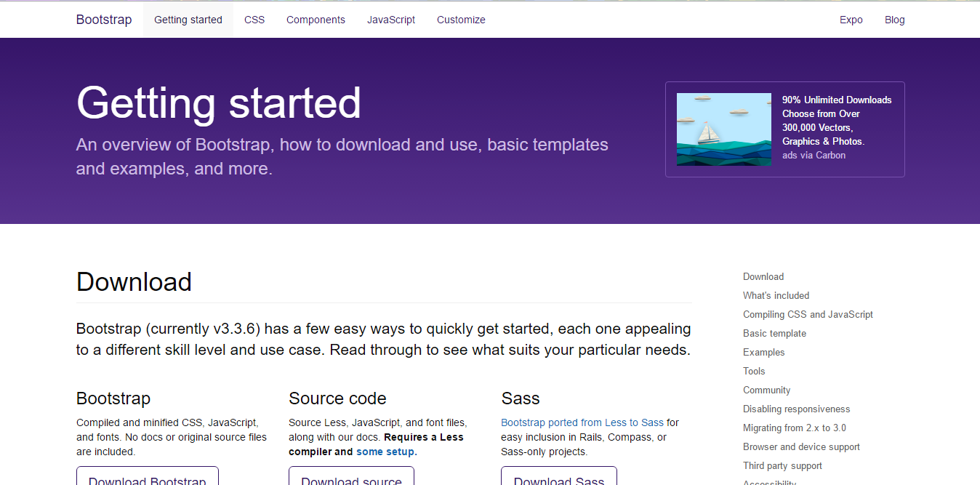Click the Bootstrap column heading above Compiled text
Viewport: 980px width, 485px height.
pos(113,398)
